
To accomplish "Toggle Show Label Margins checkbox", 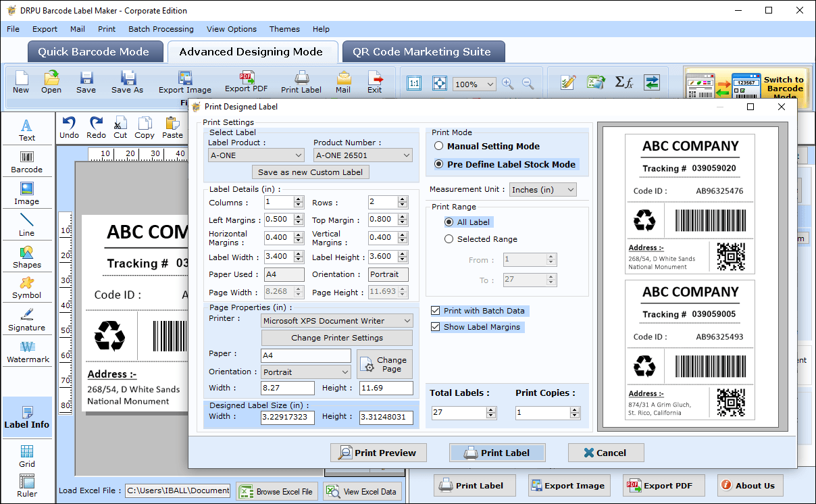I will (x=436, y=327).
